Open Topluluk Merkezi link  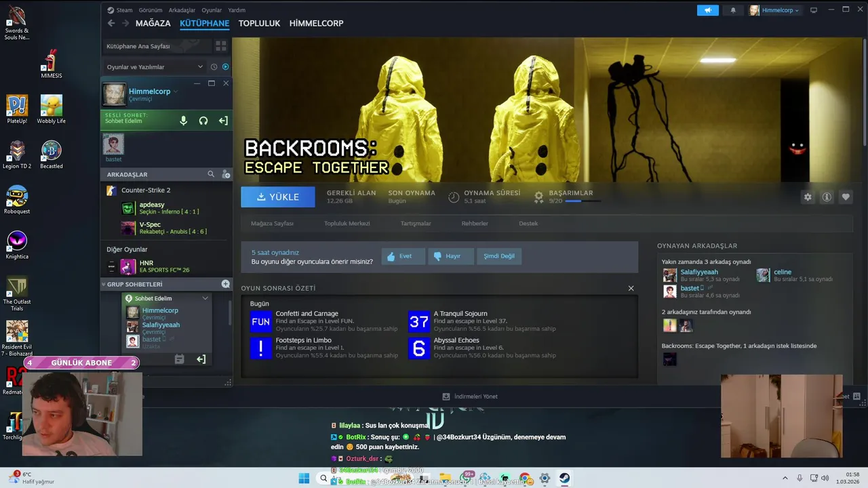[347, 224]
